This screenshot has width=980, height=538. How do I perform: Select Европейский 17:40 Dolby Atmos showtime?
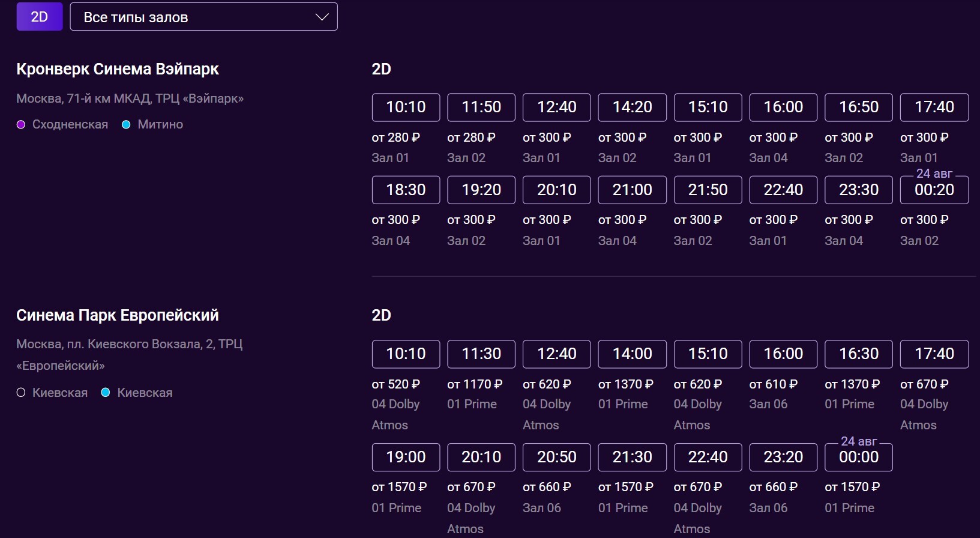click(x=934, y=354)
